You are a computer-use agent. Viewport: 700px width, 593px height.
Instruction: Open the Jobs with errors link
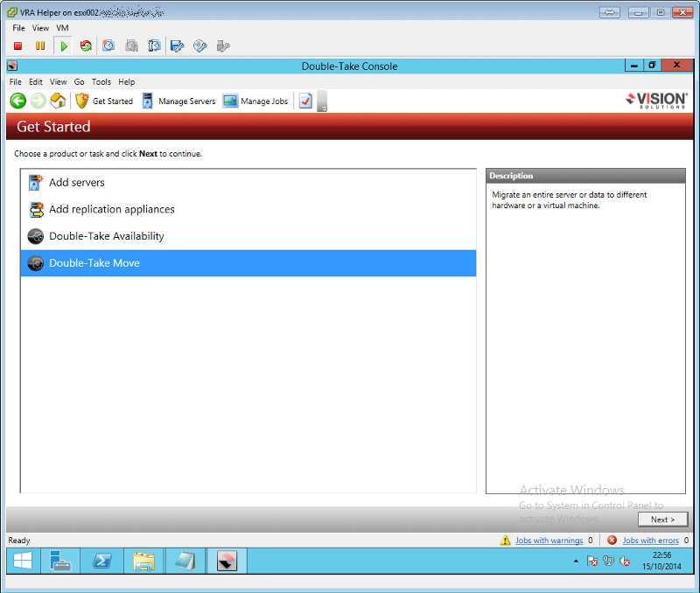650,541
